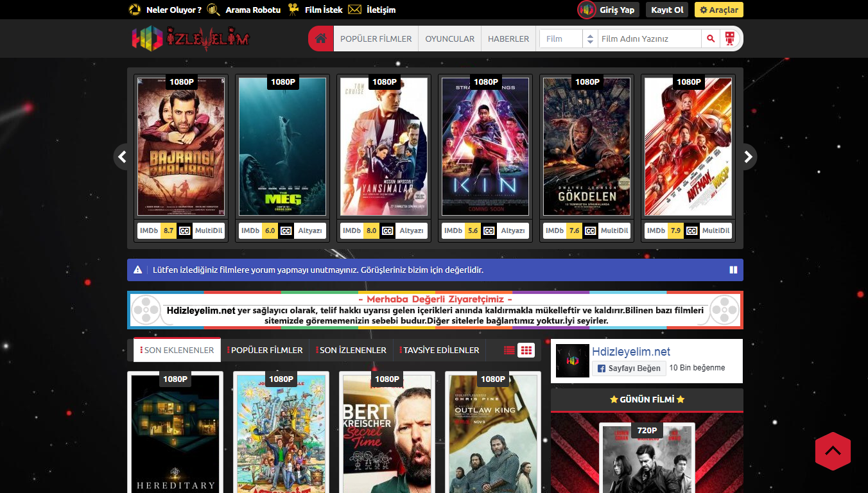This screenshot has height=493, width=868.
Task: Open Bajrangi Bhaijaan poster in slider
Action: (x=181, y=147)
